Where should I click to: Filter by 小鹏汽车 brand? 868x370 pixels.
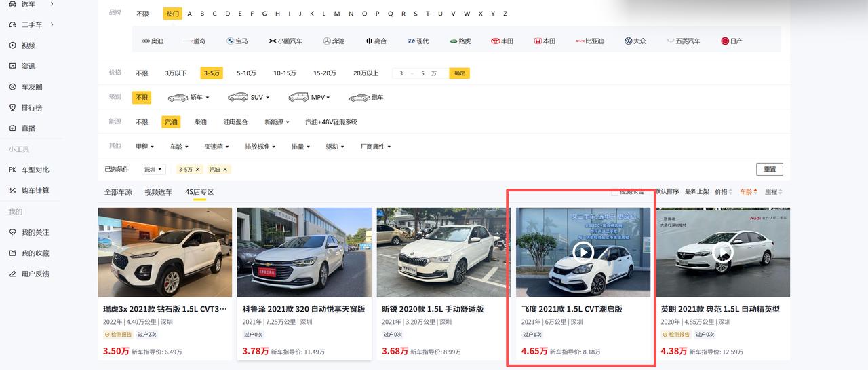[285, 41]
